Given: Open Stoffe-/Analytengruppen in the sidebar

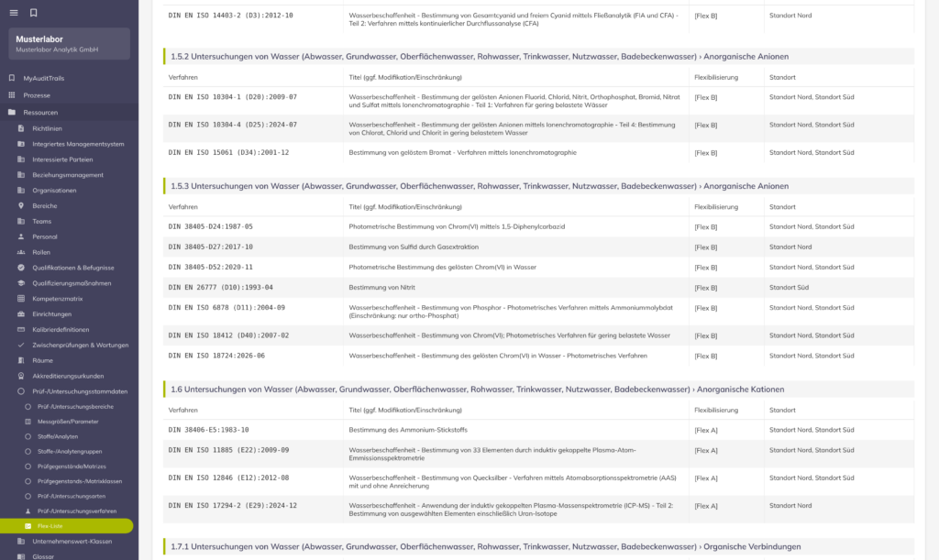Looking at the screenshot, I should pyautogui.click(x=70, y=452).
